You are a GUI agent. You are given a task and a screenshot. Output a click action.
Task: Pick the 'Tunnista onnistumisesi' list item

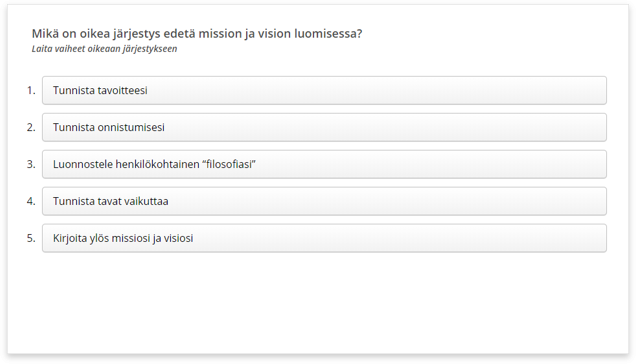coord(324,127)
